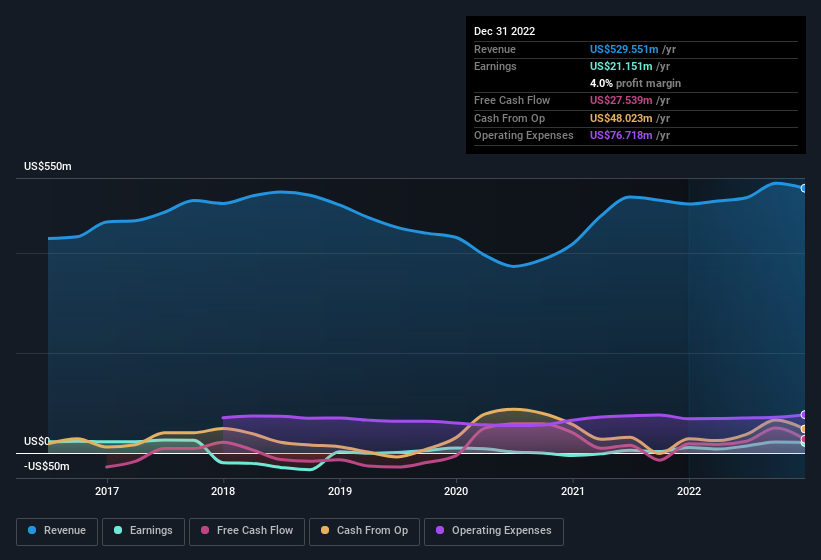Screen dimensions: 821x560
Task: Click the Operating Expenses purple endpoint marker
Action: click(x=804, y=415)
